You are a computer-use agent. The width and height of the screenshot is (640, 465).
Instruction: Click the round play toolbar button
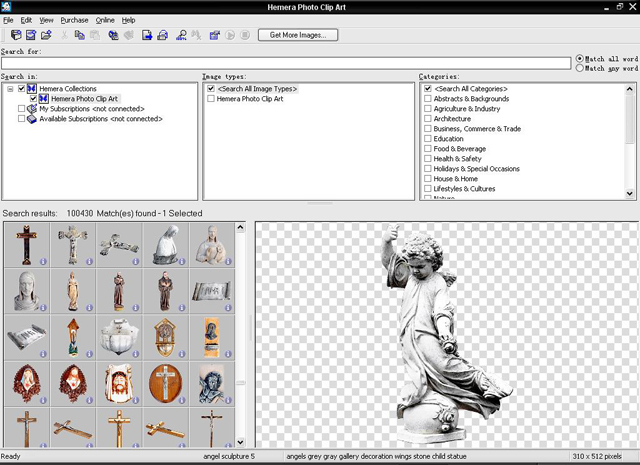coord(230,35)
